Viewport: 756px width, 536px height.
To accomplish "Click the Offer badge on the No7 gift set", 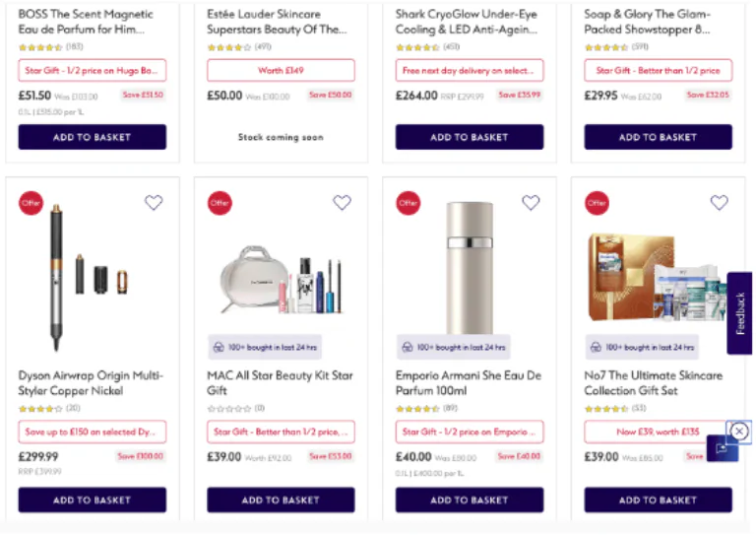I will point(597,203).
